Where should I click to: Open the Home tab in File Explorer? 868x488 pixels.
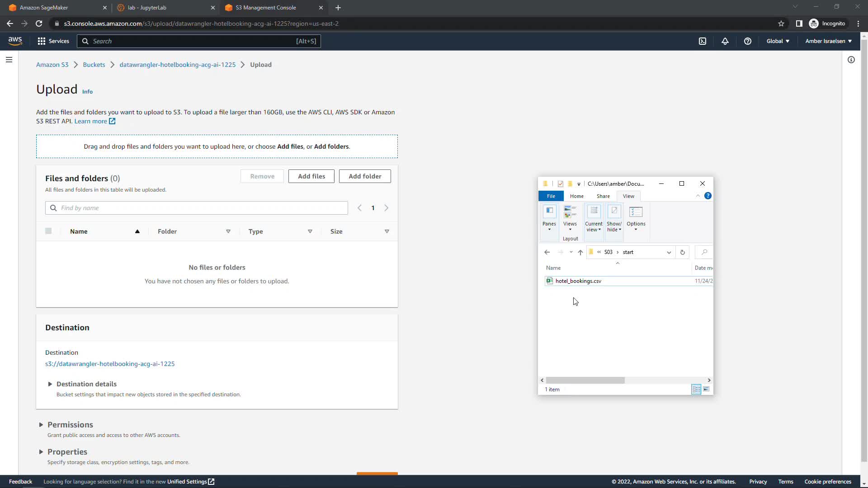click(x=576, y=196)
